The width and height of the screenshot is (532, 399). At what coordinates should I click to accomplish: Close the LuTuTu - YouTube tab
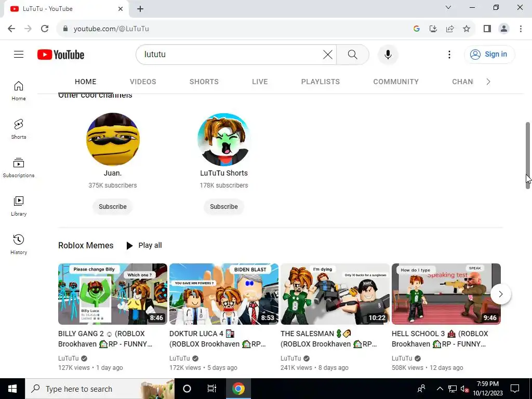click(121, 9)
